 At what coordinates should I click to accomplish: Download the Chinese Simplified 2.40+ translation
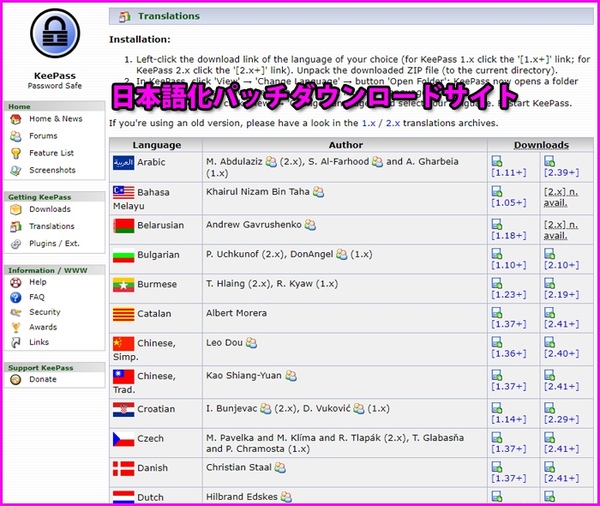tap(561, 353)
